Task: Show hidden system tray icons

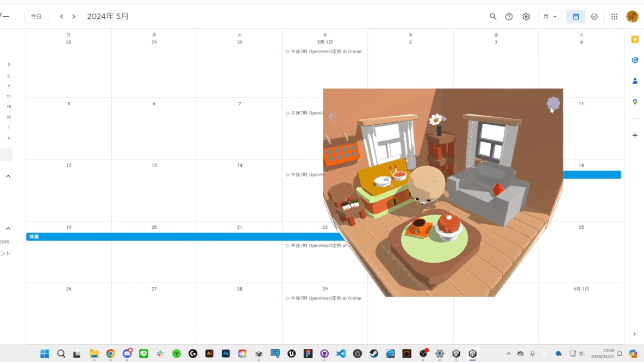Action: 509,354
